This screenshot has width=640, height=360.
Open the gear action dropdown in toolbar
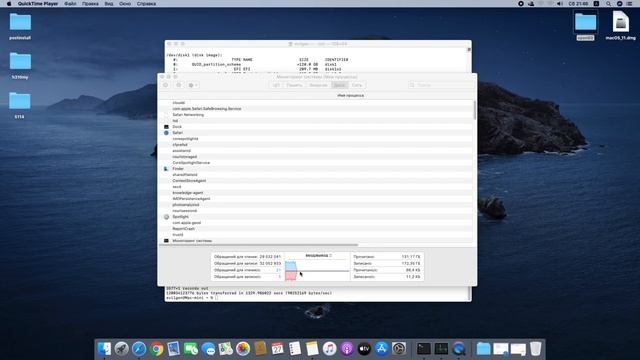pyautogui.click(x=193, y=85)
